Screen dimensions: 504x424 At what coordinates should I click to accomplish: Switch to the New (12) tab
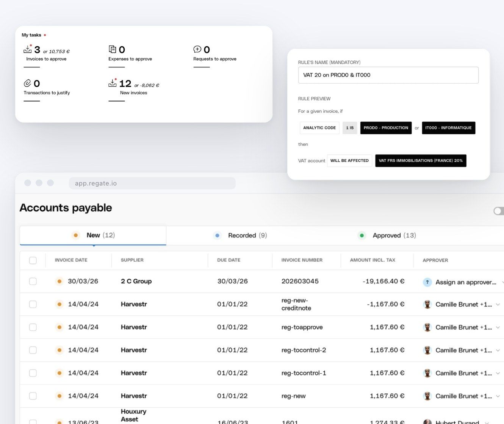[93, 235]
